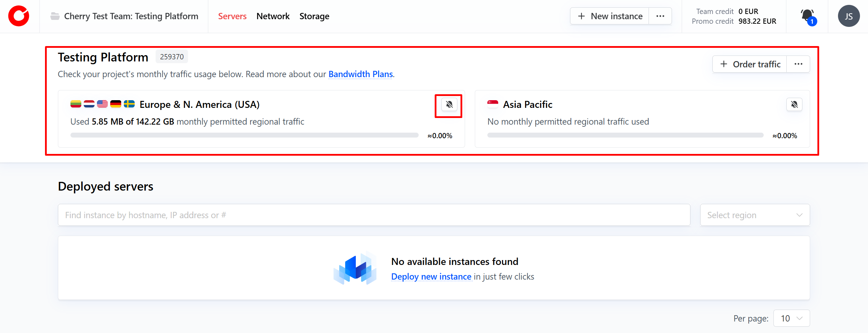The width and height of the screenshot is (868, 333).
Task: Open the Bandwidth Plans link
Action: coord(360,74)
